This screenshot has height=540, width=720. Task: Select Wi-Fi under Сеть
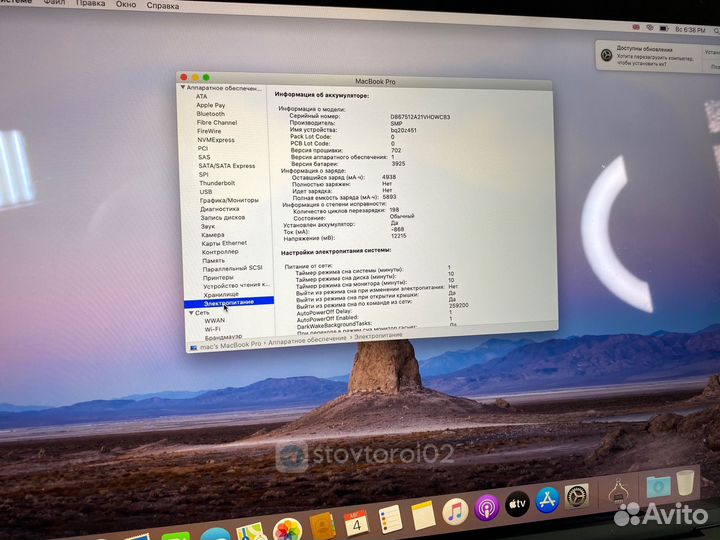point(212,329)
